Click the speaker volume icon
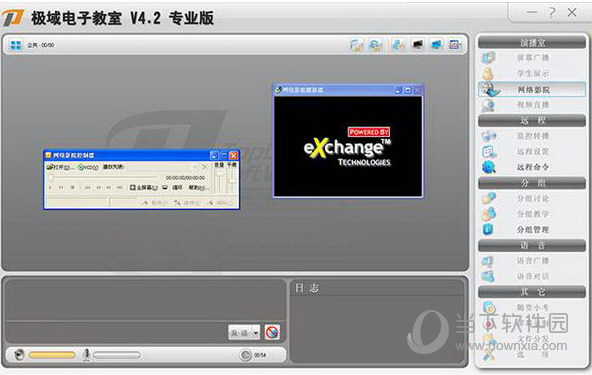Viewport: 592px width, 375px height. click(19, 355)
